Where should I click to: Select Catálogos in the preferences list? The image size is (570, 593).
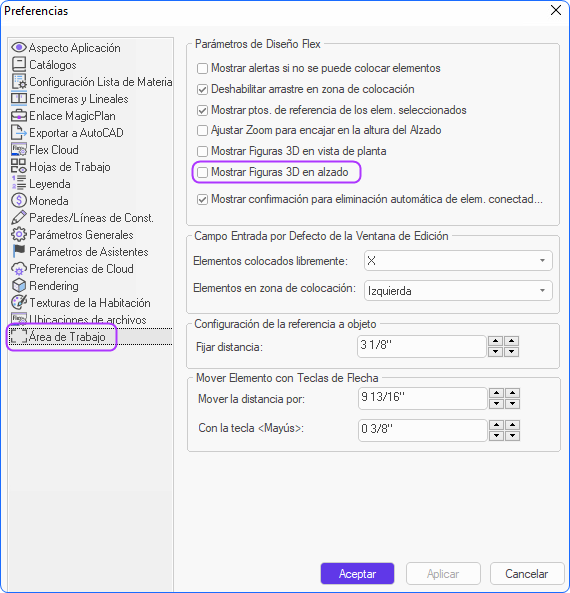[53, 65]
